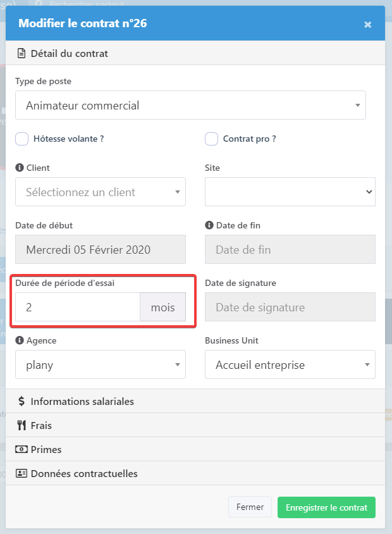Click the Enregistrer le contrat button
This screenshot has width=392, height=534.
tap(326, 507)
